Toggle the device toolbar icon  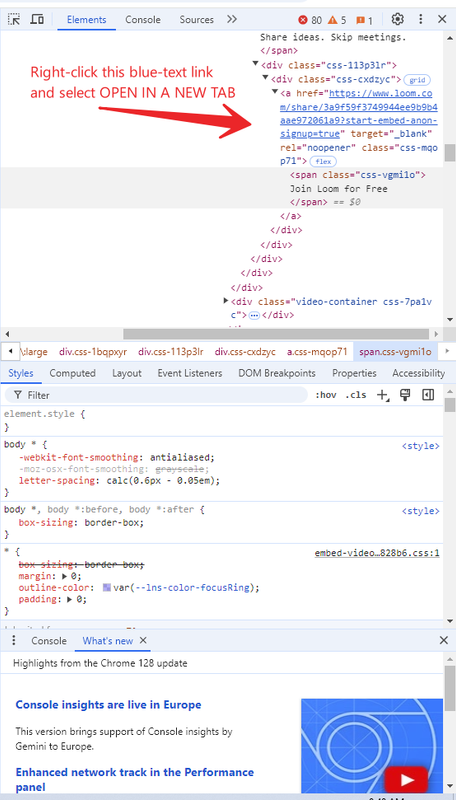coord(37,19)
